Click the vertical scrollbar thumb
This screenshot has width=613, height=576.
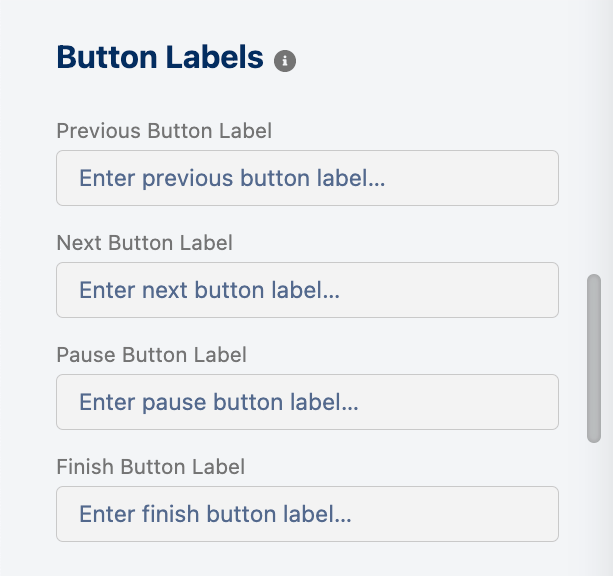(594, 358)
